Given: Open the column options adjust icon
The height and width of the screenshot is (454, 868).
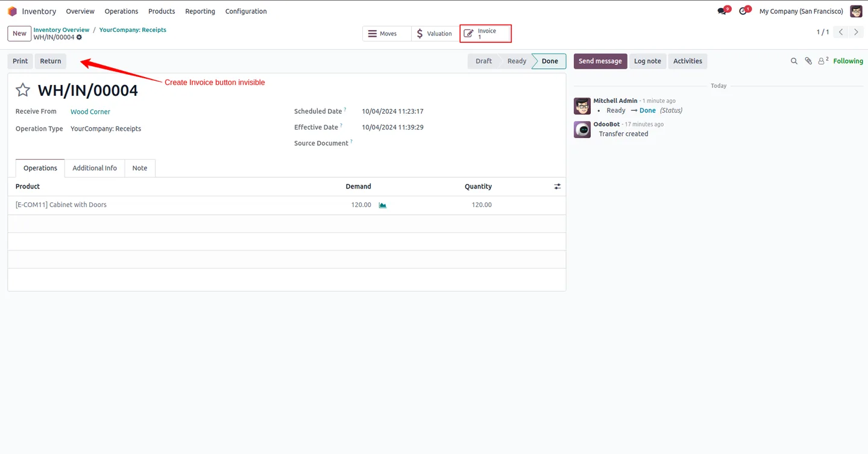Looking at the screenshot, I should 558,187.
